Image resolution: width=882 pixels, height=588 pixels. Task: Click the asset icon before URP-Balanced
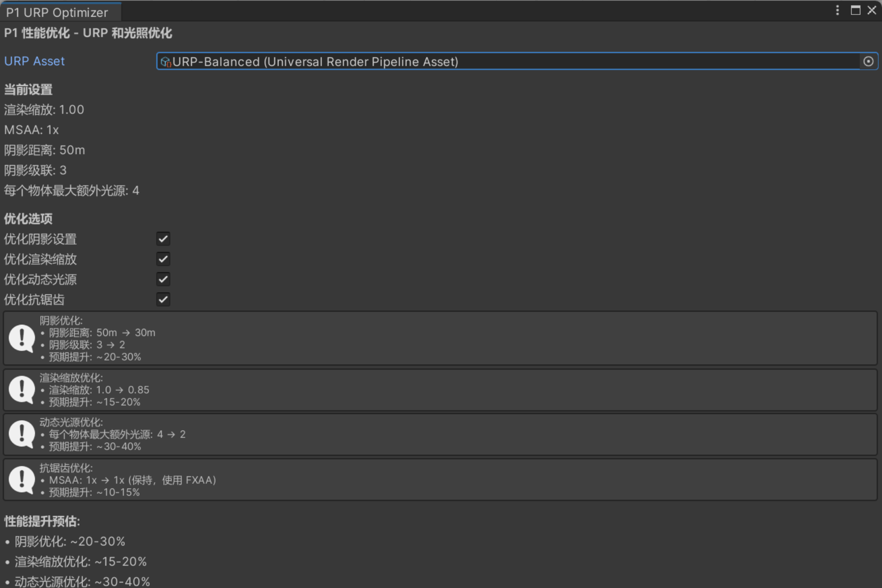[x=166, y=62]
